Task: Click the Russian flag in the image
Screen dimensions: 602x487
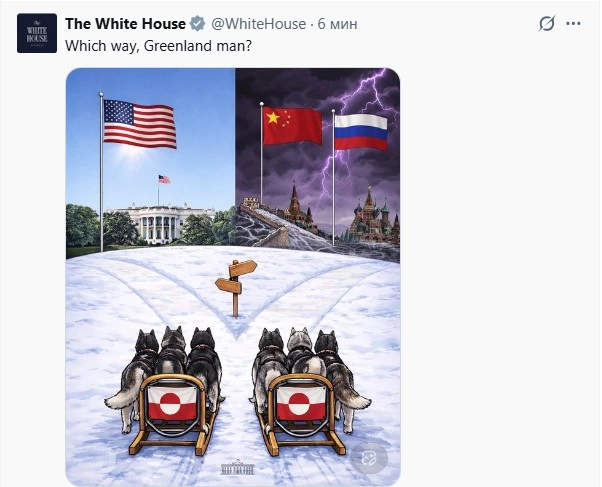Action: tap(361, 132)
